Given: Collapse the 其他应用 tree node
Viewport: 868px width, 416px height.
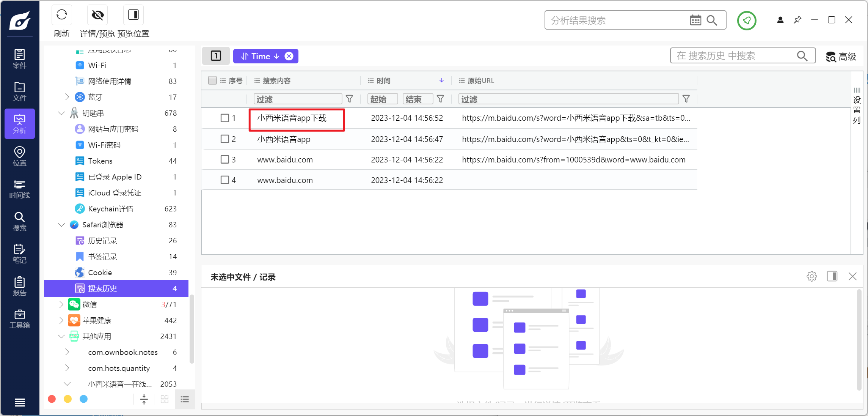Looking at the screenshot, I should tap(61, 336).
